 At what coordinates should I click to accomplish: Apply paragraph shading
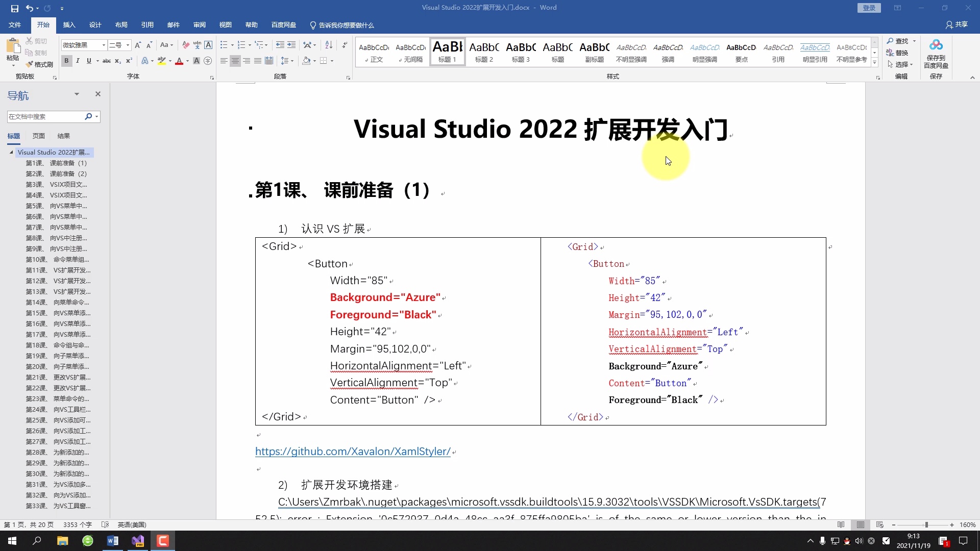[x=306, y=61]
